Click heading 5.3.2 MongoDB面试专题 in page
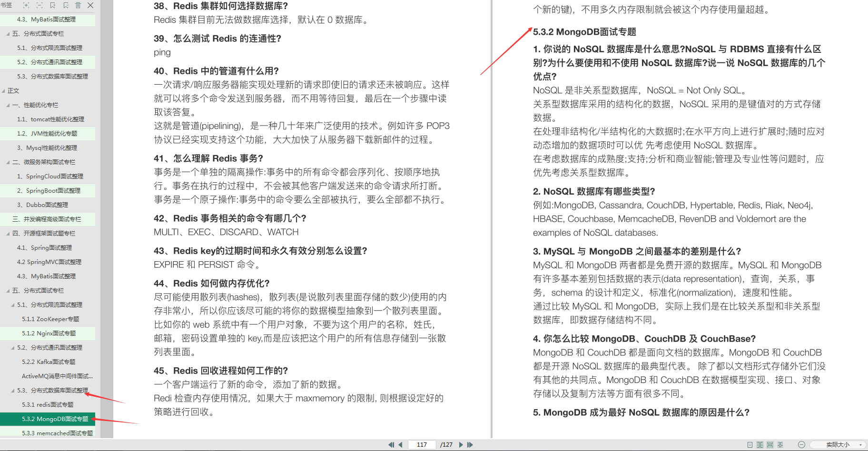This screenshot has height=451, width=868. pos(584,32)
